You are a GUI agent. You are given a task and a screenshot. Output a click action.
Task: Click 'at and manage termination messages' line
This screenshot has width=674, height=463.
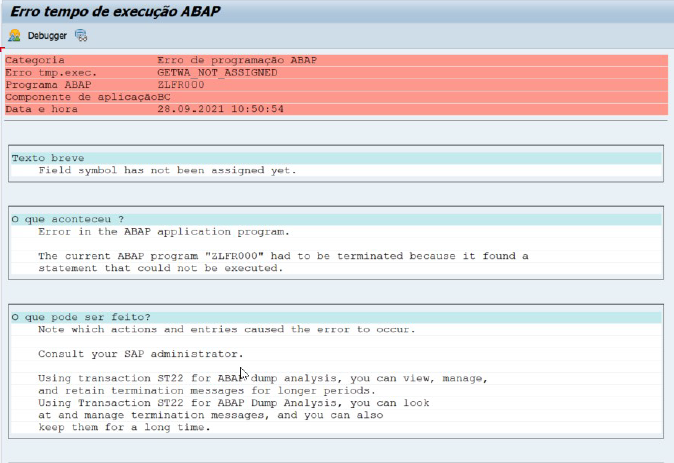pyautogui.click(x=211, y=415)
